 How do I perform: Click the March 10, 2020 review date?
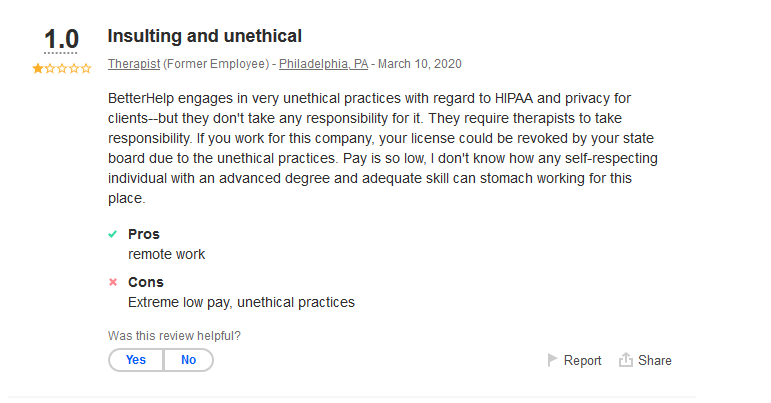pyautogui.click(x=420, y=64)
